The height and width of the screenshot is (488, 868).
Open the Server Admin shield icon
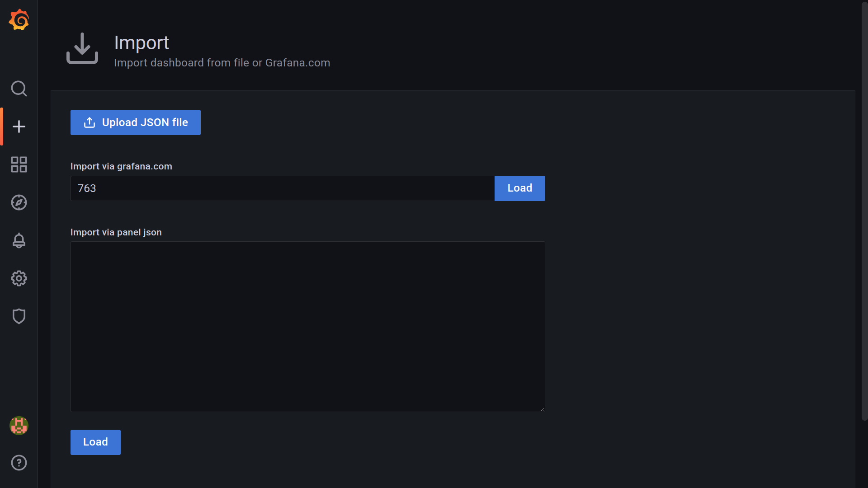coord(19,316)
